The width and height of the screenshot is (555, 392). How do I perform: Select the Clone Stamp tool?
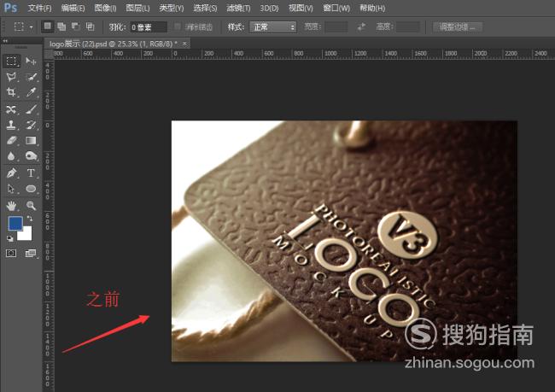click(11, 125)
